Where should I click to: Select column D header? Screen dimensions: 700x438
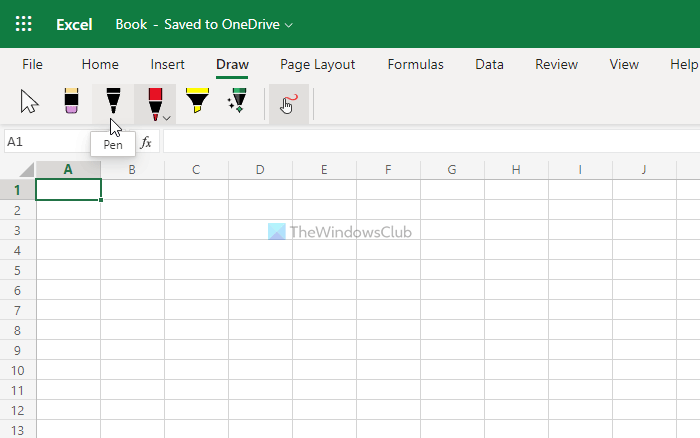pos(260,170)
